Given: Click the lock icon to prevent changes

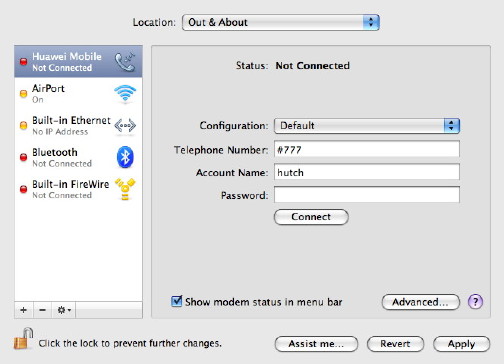Looking at the screenshot, I should (x=23, y=339).
